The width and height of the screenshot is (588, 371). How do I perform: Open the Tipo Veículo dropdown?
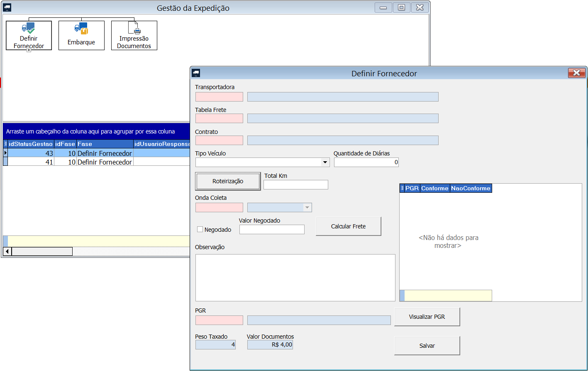[x=325, y=162]
